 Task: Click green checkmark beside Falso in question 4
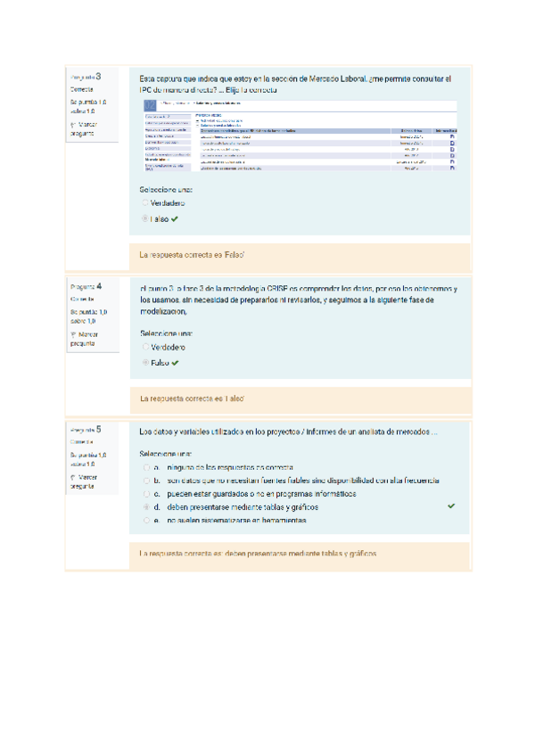(175, 364)
